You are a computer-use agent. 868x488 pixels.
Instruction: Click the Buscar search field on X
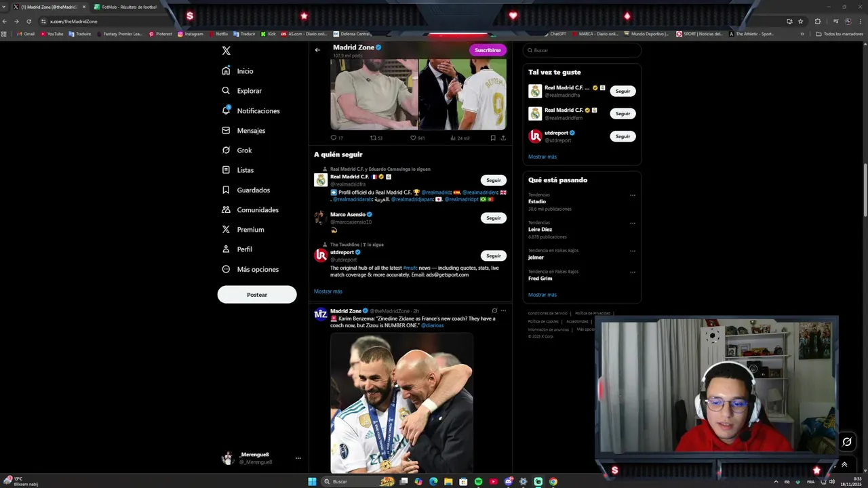pyautogui.click(x=582, y=50)
